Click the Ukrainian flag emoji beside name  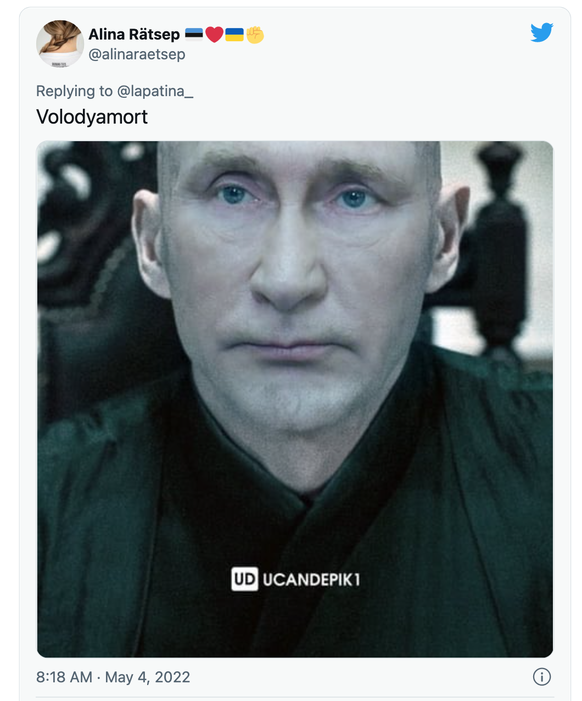pos(234,34)
